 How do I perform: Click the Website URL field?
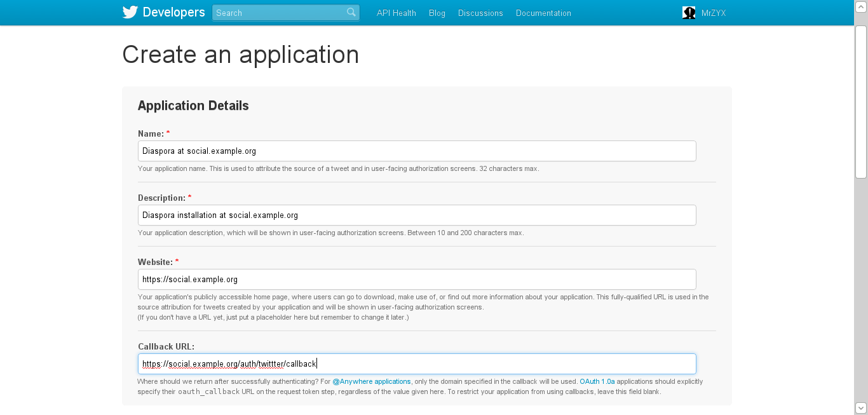(417, 279)
